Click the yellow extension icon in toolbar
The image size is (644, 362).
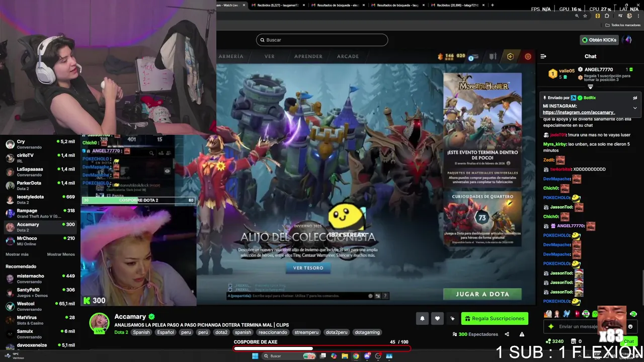point(598,16)
